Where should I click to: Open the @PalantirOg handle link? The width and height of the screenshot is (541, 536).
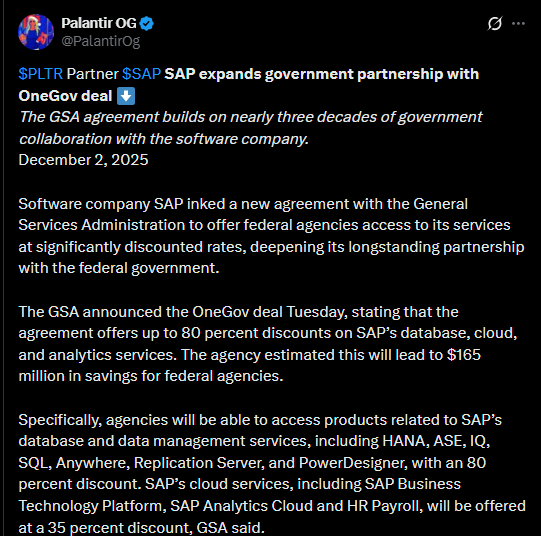click(100, 41)
